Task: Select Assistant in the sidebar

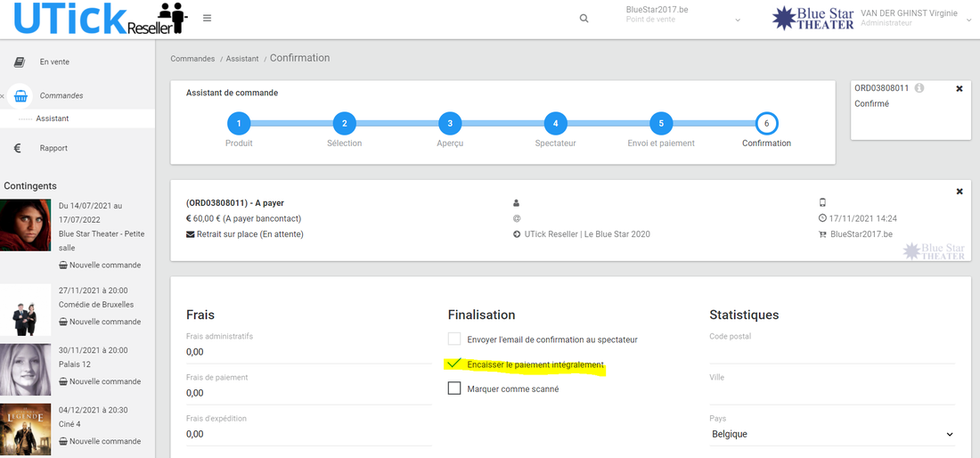Action: tap(53, 119)
